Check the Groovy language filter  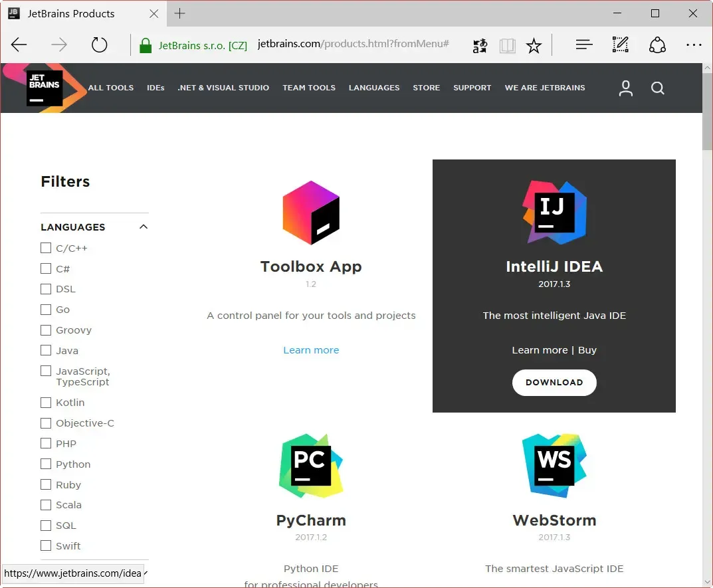point(45,330)
